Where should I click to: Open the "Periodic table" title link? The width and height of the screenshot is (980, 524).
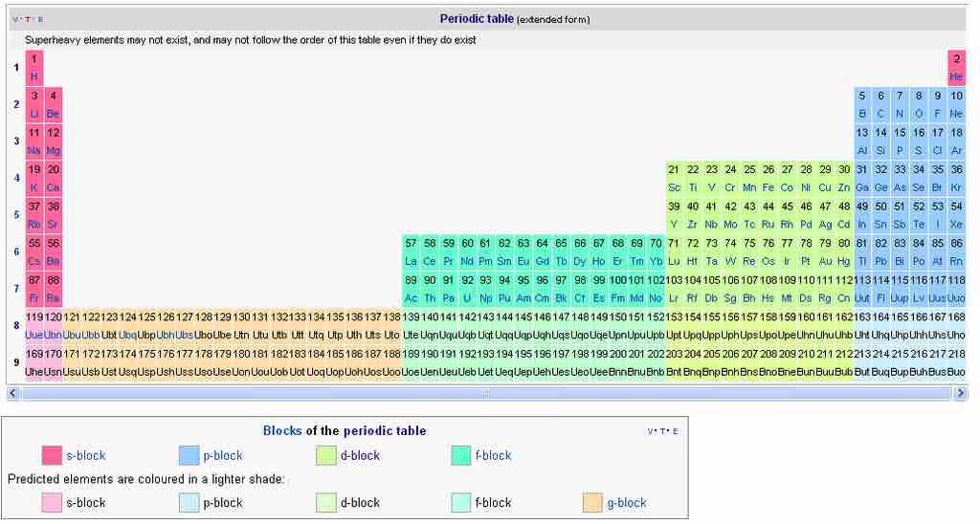(477, 18)
